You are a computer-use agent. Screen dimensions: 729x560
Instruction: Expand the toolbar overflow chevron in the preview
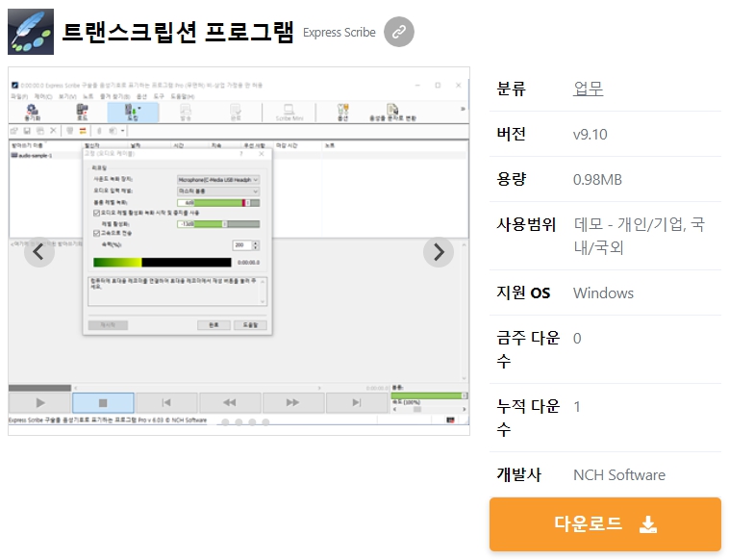(463, 109)
